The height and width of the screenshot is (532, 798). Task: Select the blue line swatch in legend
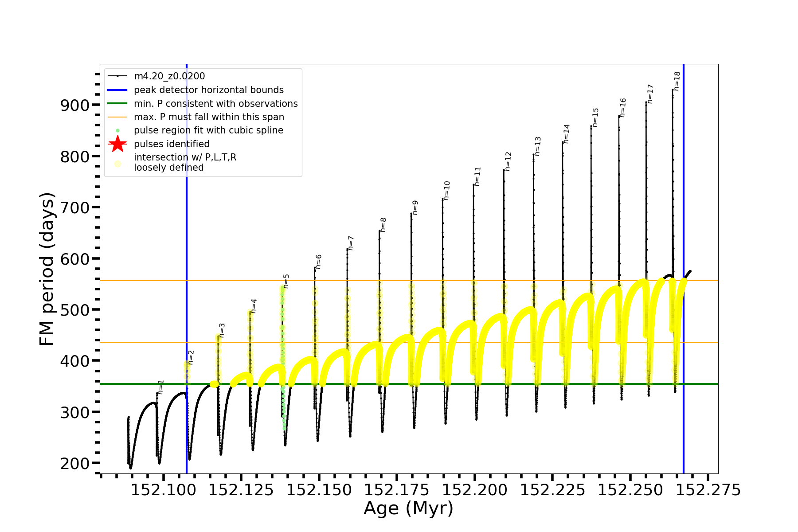117,90
